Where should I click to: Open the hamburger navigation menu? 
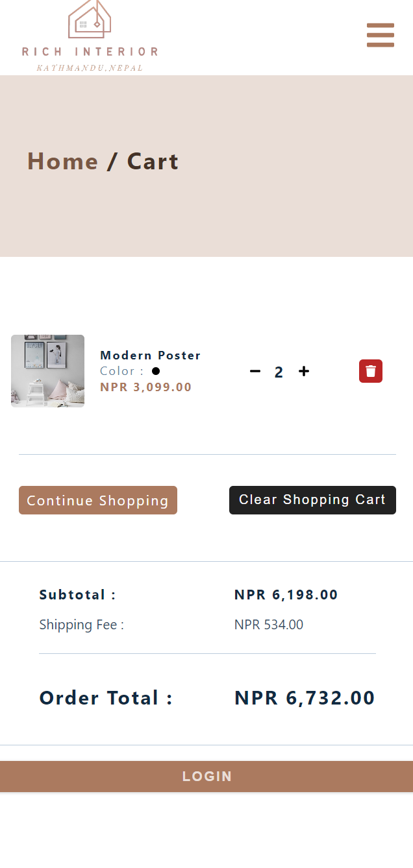[381, 35]
